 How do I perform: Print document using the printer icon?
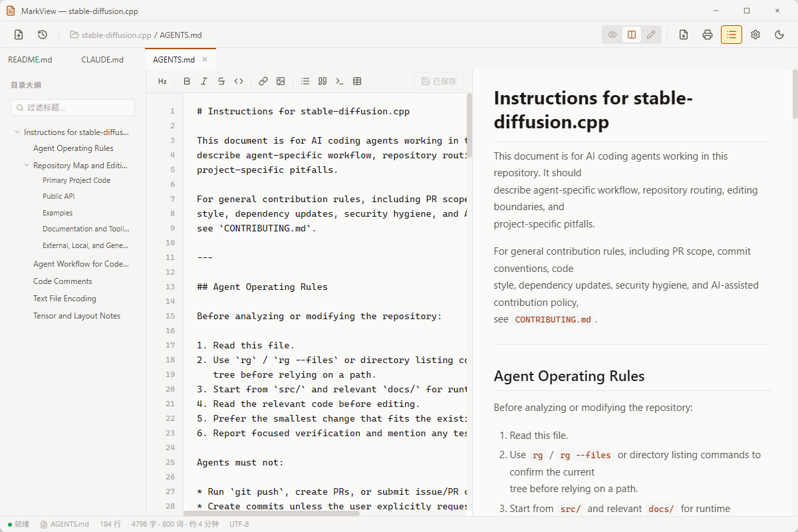click(x=708, y=35)
